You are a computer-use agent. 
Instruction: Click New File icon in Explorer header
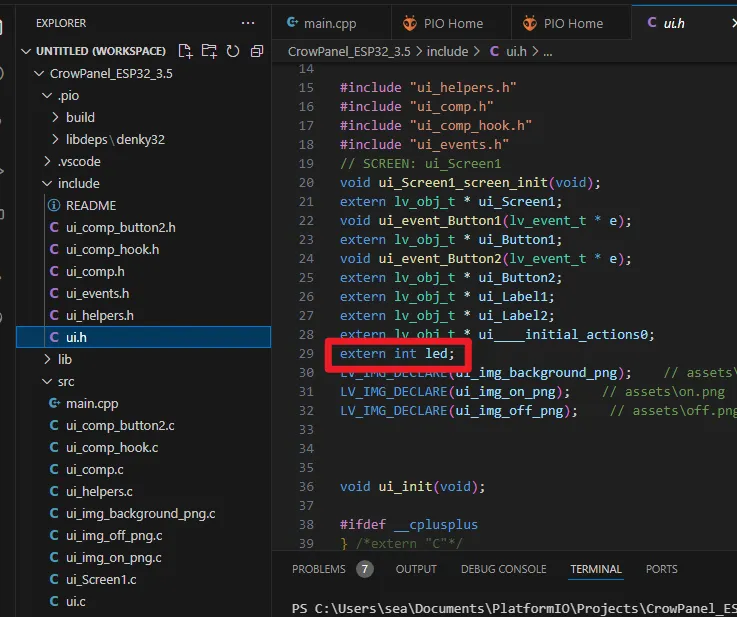(x=186, y=51)
